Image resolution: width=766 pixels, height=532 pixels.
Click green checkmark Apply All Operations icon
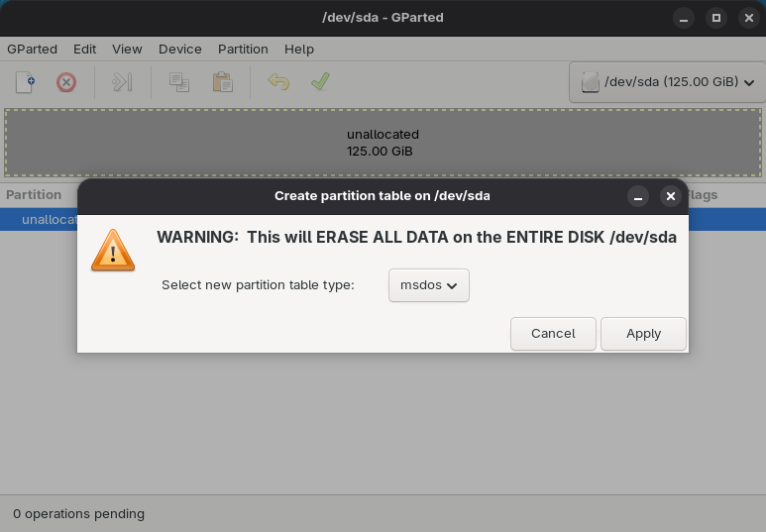point(319,82)
